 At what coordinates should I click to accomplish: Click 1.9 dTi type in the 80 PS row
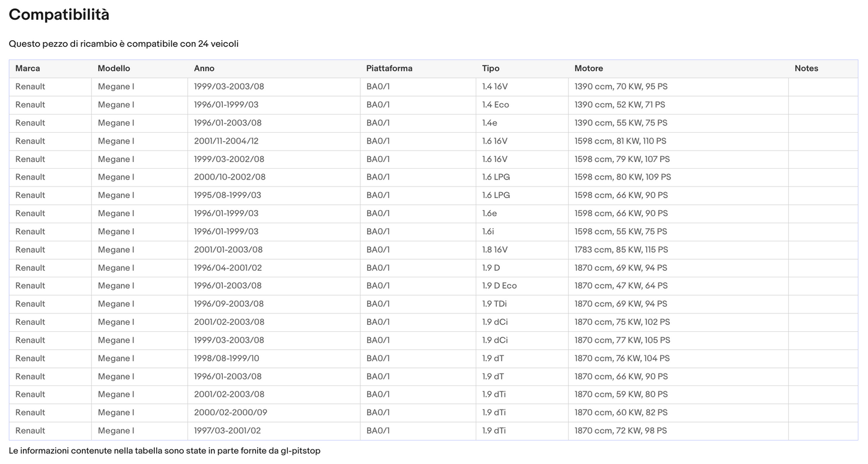coord(494,394)
